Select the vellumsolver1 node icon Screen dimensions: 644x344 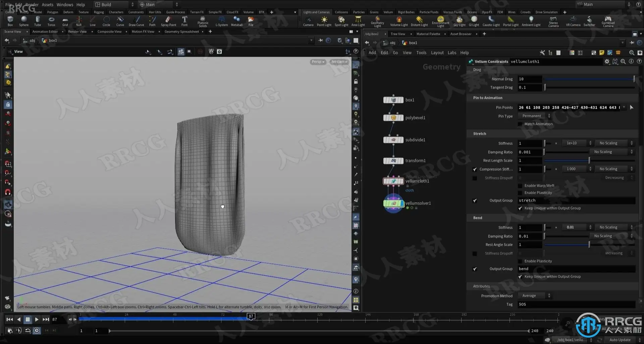pyautogui.click(x=393, y=203)
